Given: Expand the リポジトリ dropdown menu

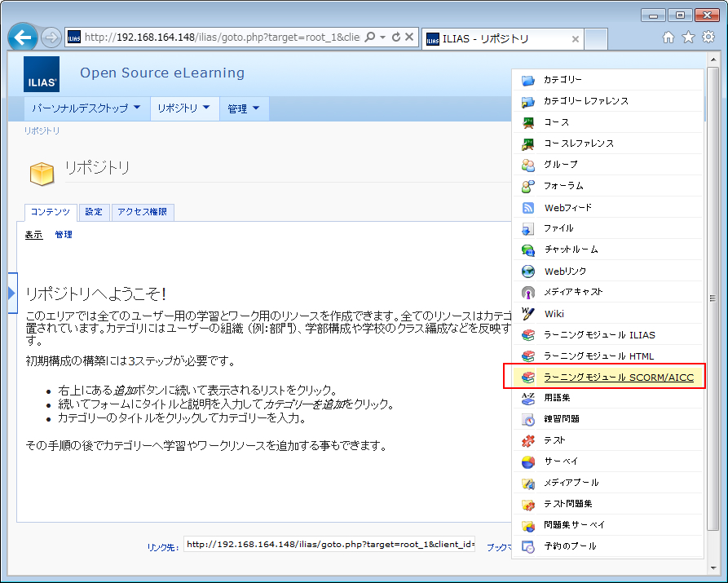Looking at the screenshot, I should click(x=184, y=108).
